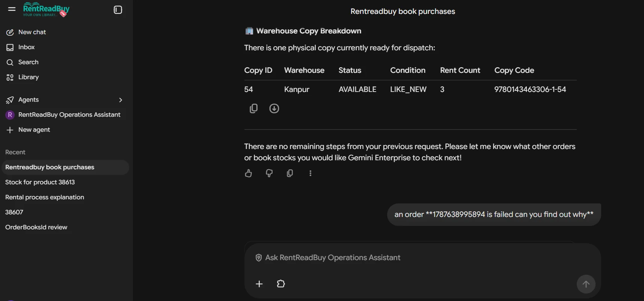The image size is (644, 301).
Task: Open Rentreadbuy book purchases chat
Action: click(x=65, y=167)
